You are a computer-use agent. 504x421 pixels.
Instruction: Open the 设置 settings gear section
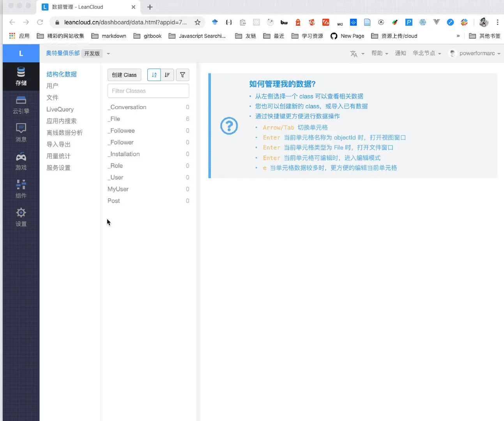click(21, 217)
